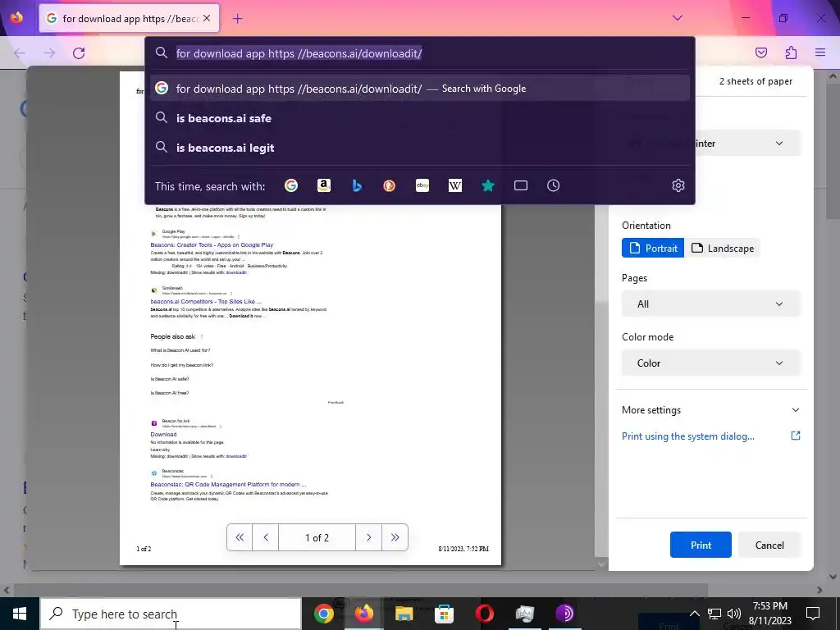Viewport: 840px width, 630px height.
Task: Choose 'is beacons.ai safe' suggestion
Action: tap(420, 118)
